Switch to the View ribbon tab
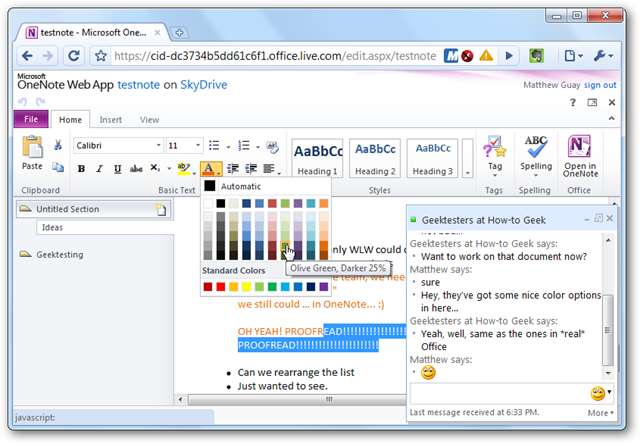Viewport: 640px width, 444px height. pos(149,120)
